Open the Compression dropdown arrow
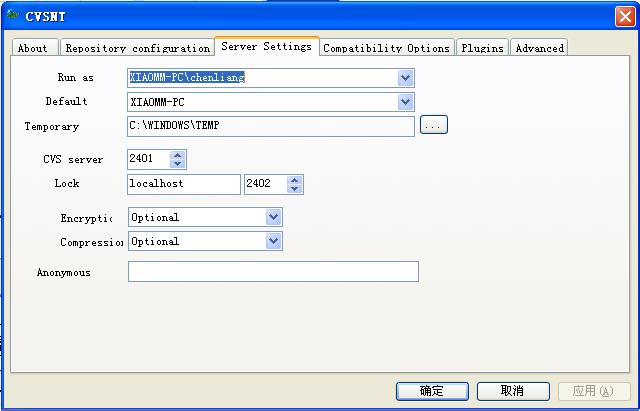This screenshot has width=640, height=411. [273, 241]
